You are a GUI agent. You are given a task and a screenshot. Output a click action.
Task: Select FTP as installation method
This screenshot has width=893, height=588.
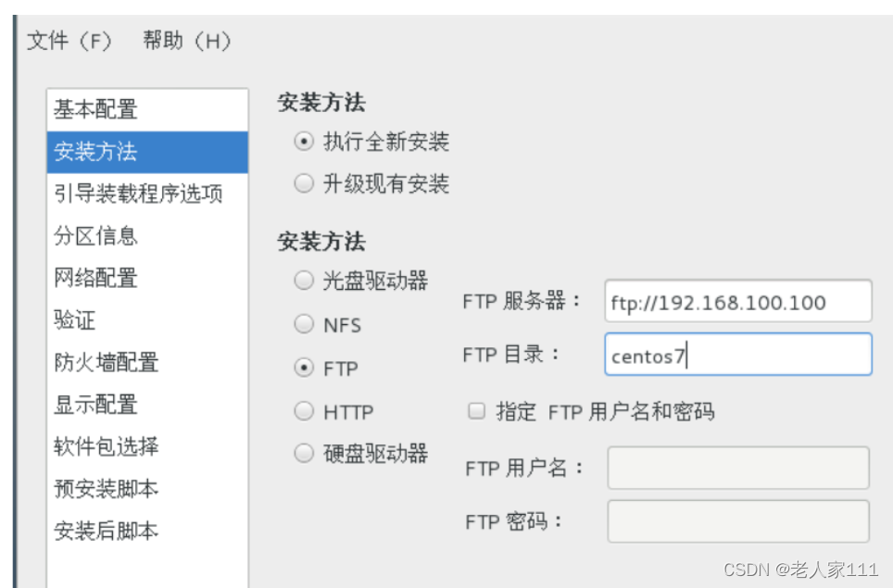[303, 368]
